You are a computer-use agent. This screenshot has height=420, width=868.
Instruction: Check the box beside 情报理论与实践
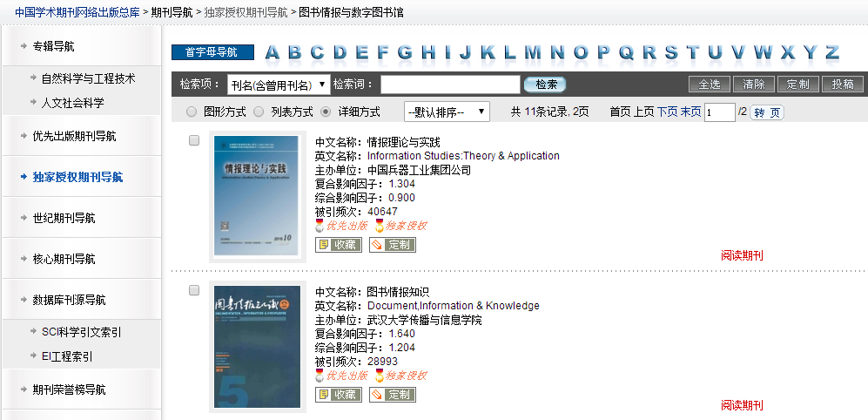(x=194, y=140)
